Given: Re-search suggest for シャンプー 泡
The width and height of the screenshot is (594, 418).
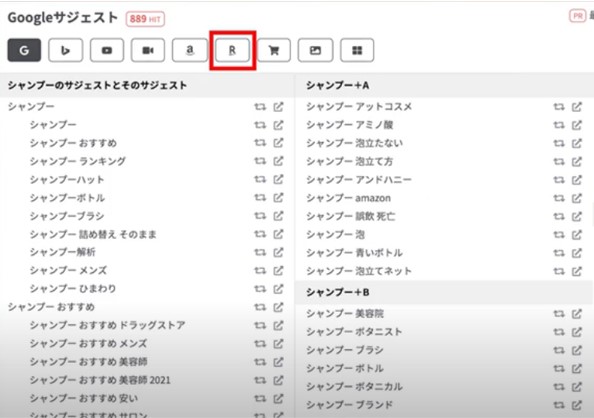Looking at the screenshot, I should [x=559, y=235].
